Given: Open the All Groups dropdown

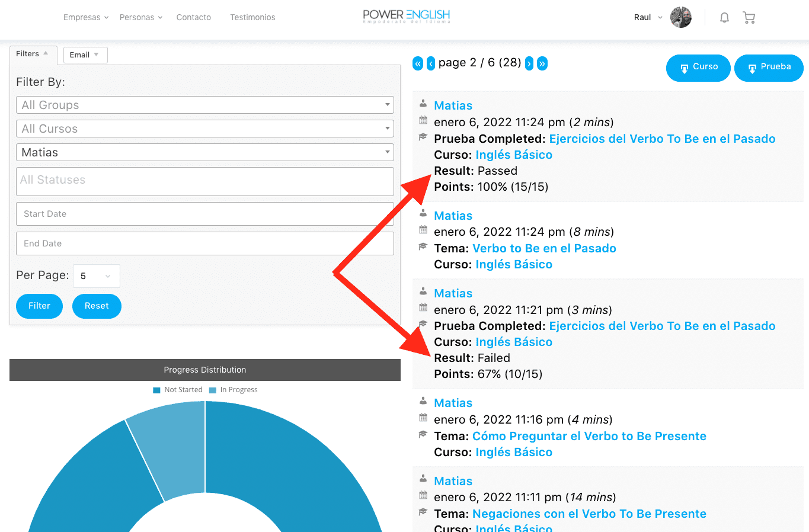Looking at the screenshot, I should tap(205, 105).
